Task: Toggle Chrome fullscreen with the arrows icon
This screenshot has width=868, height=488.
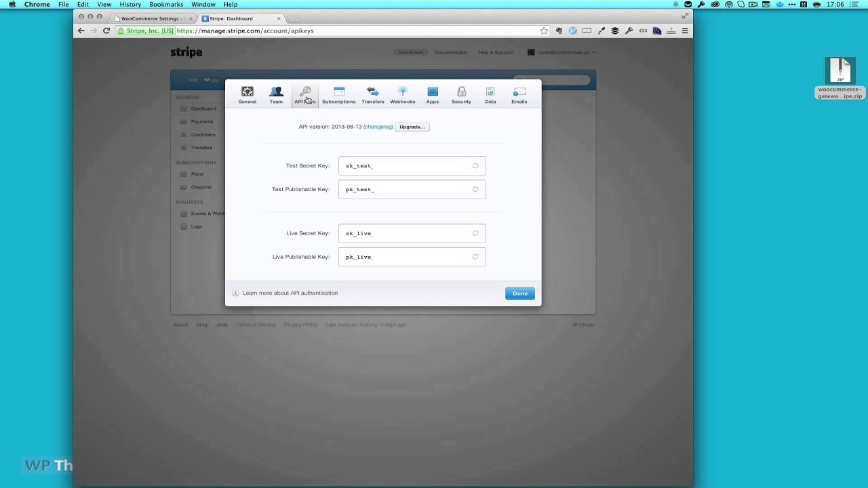Action: 685,16
